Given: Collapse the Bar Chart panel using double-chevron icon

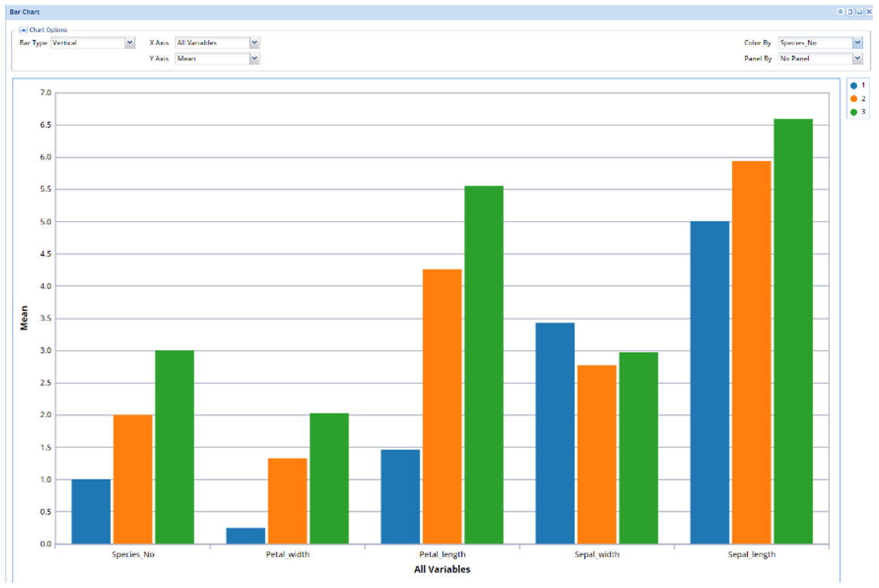Looking at the screenshot, I should tap(841, 12).
